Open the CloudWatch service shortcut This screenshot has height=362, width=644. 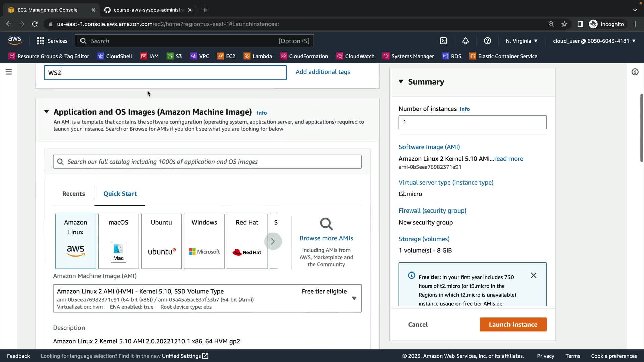356,56
